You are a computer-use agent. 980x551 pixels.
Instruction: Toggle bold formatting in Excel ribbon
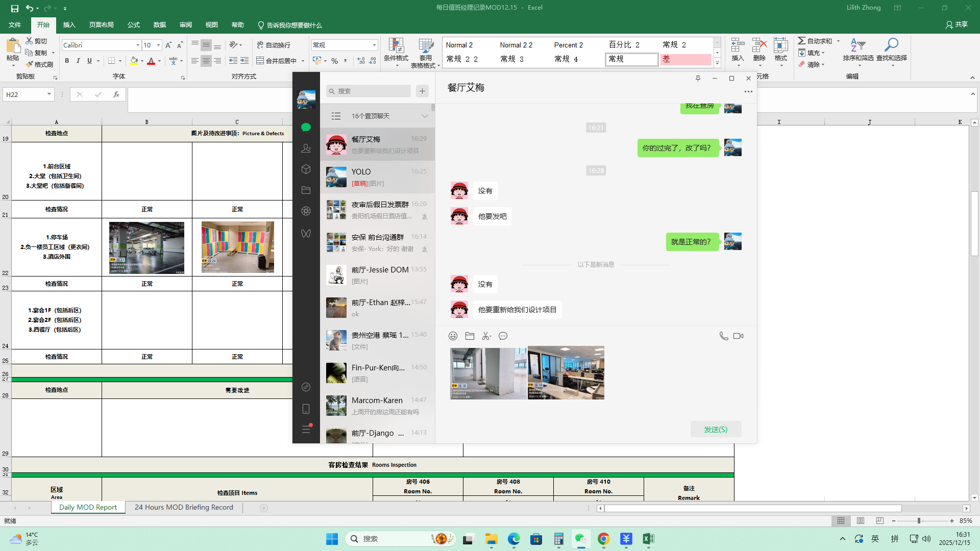point(67,61)
